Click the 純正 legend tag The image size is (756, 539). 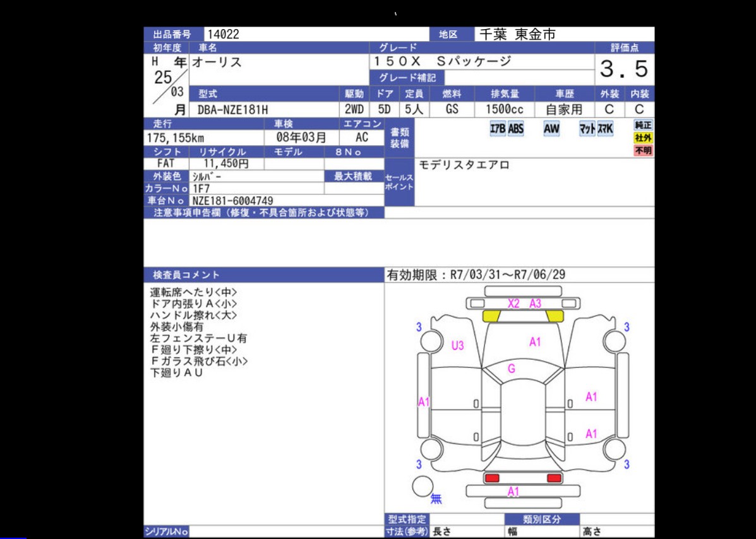643,125
